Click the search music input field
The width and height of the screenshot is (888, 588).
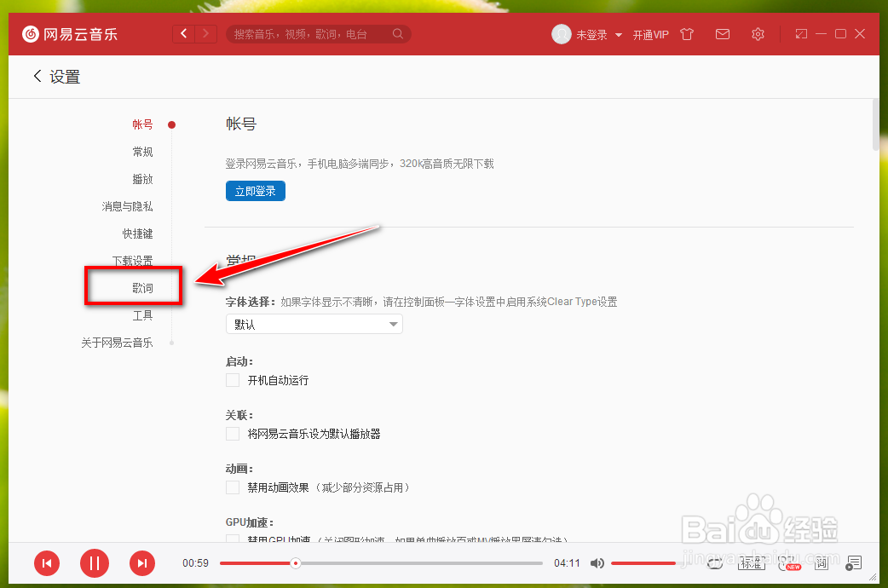315,34
